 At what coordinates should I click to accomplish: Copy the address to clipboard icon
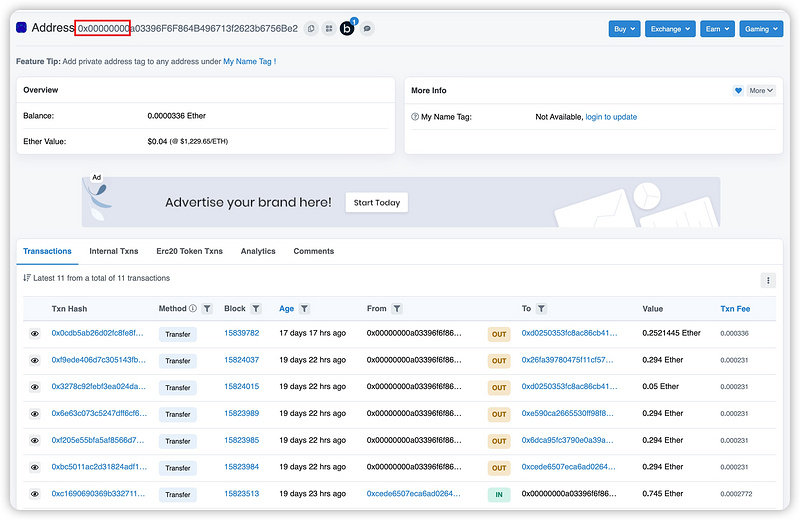click(x=311, y=29)
